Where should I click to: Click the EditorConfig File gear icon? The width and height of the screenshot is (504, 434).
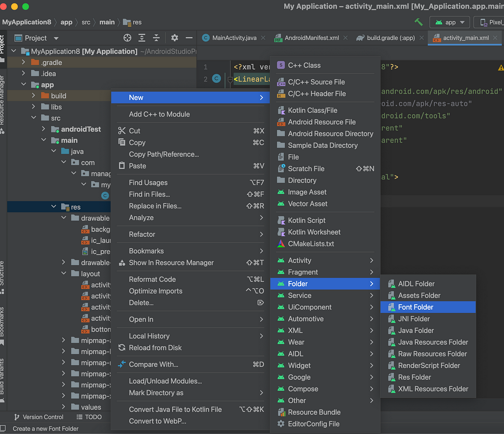[281, 424]
